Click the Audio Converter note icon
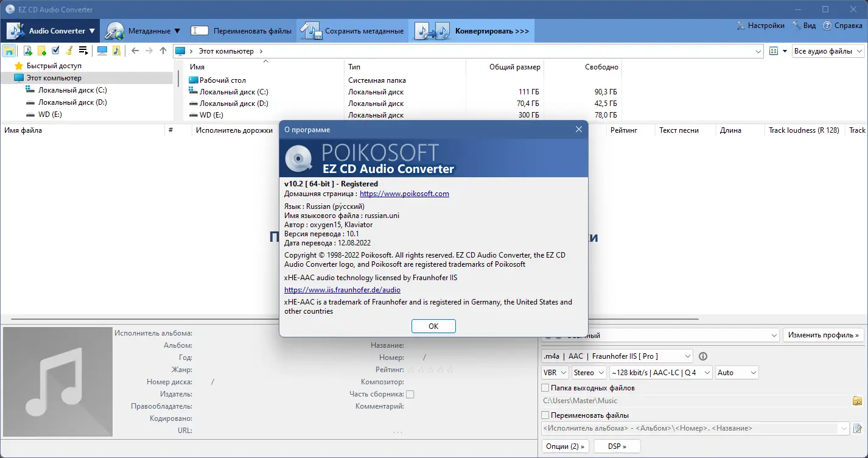The image size is (868, 458). point(16,30)
